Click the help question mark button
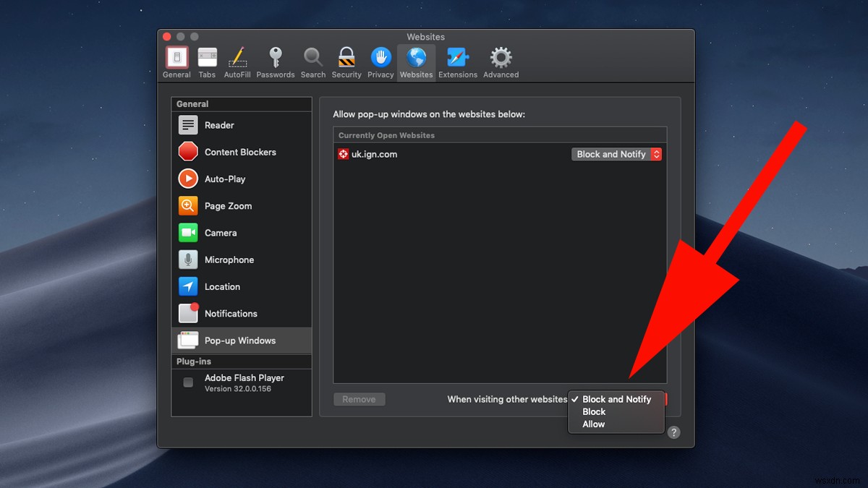868x488 pixels. [x=673, y=432]
